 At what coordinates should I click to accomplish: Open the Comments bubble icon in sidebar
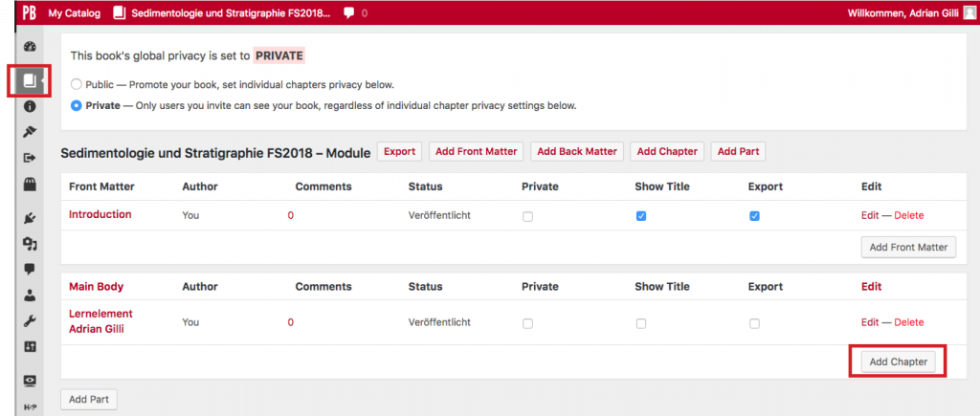pyautogui.click(x=30, y=270)
